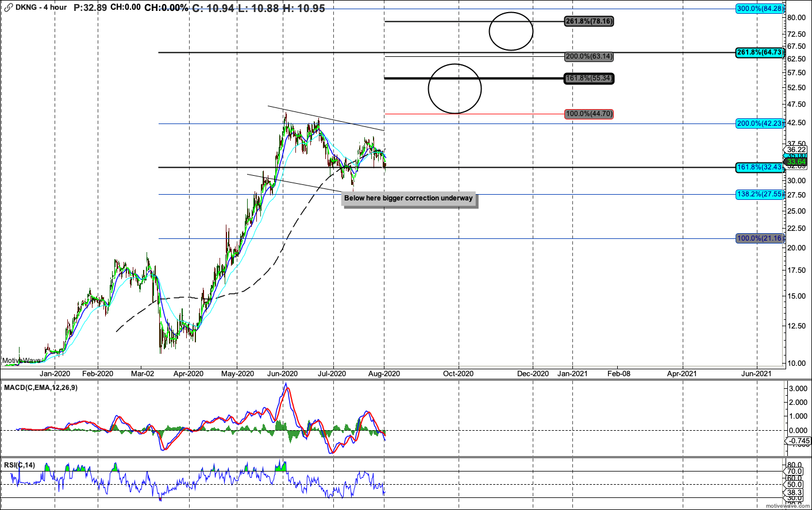Select the 161.8%(32.43) Fibonacci label
This screenshot has width=812, height=510.
tap(760, 167)
